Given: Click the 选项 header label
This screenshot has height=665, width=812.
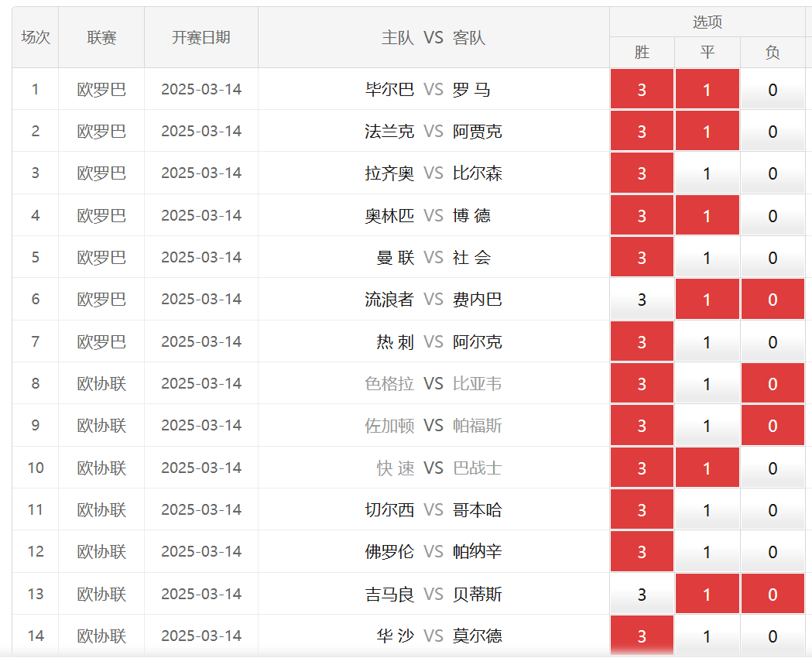Looking at the screenshot, I should point(708,22).
